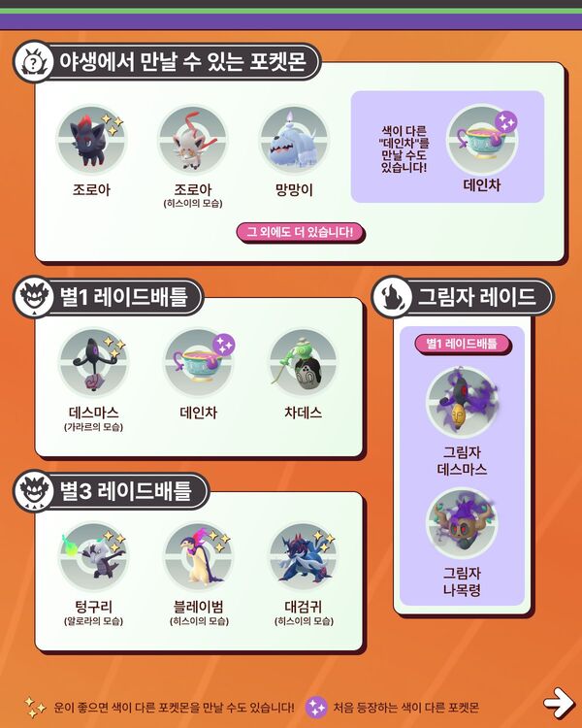Click the white next arrow at bottom right

(559, 704)
